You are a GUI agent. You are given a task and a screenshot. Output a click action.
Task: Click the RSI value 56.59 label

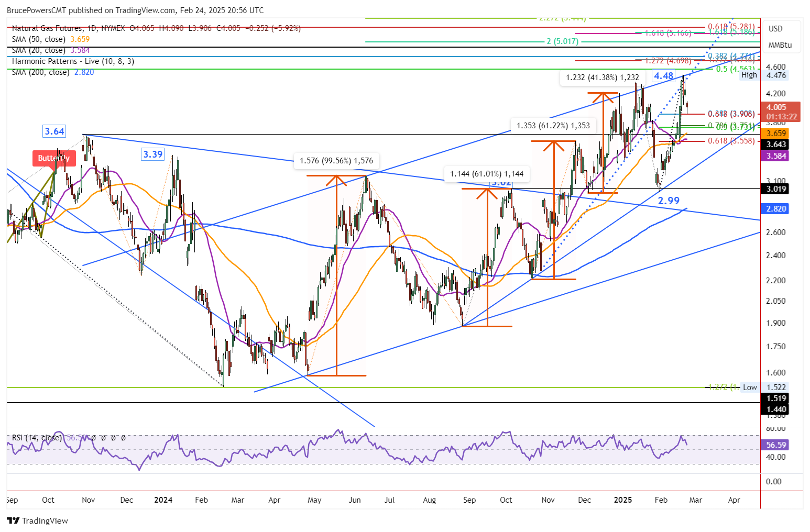(x=776, y=445)
